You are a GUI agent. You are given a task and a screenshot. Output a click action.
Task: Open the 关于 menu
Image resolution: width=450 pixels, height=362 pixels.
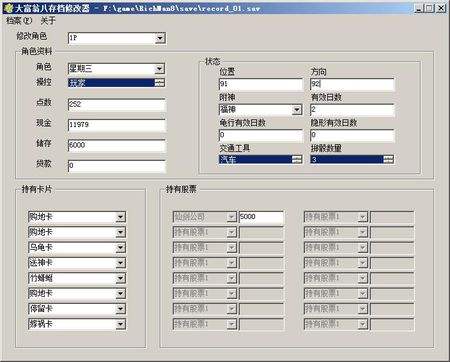[48, 21]
